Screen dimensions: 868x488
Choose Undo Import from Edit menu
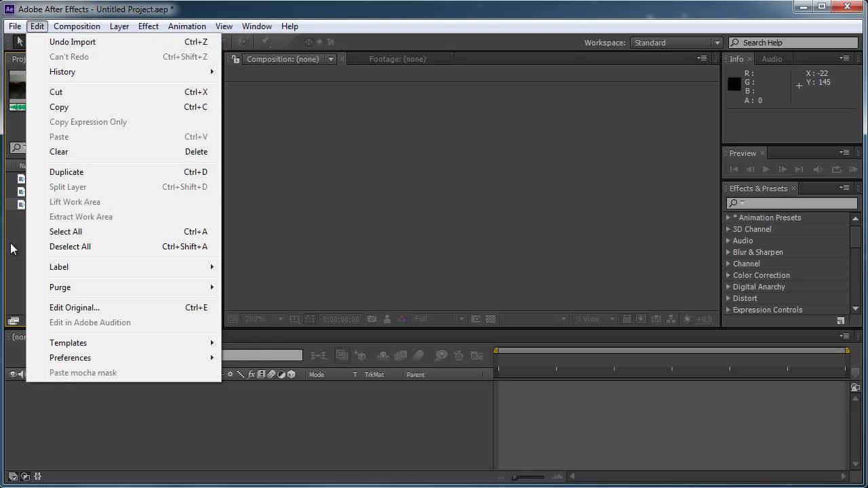tap(123, 42)
